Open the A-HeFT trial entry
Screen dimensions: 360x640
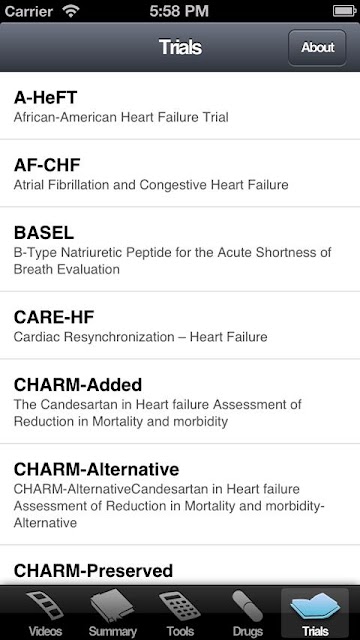(x=180, y=106)
